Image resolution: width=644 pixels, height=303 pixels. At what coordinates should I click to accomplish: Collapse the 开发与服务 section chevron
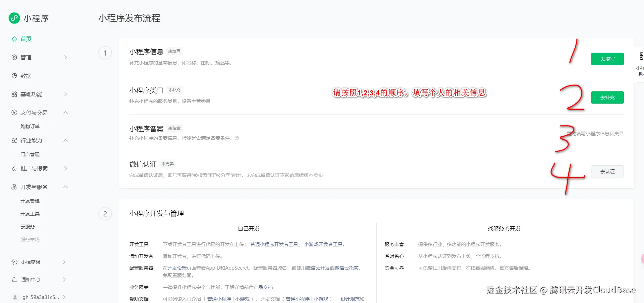click(x=66, y=187)
